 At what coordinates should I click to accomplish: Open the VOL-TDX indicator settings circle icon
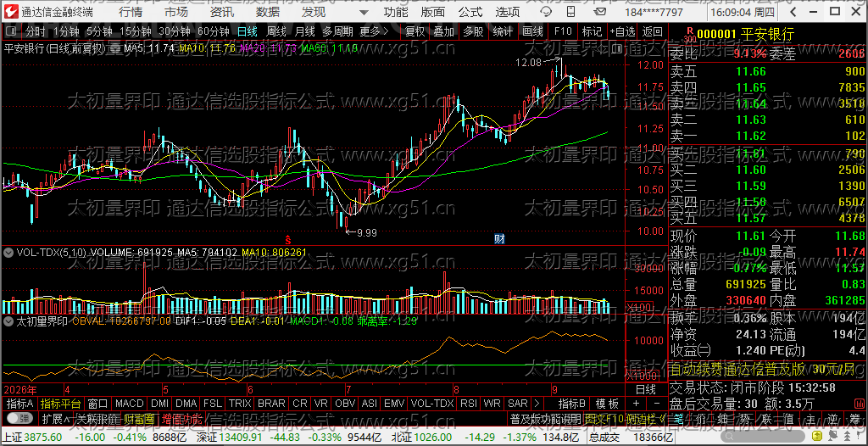tap(8, 253)
